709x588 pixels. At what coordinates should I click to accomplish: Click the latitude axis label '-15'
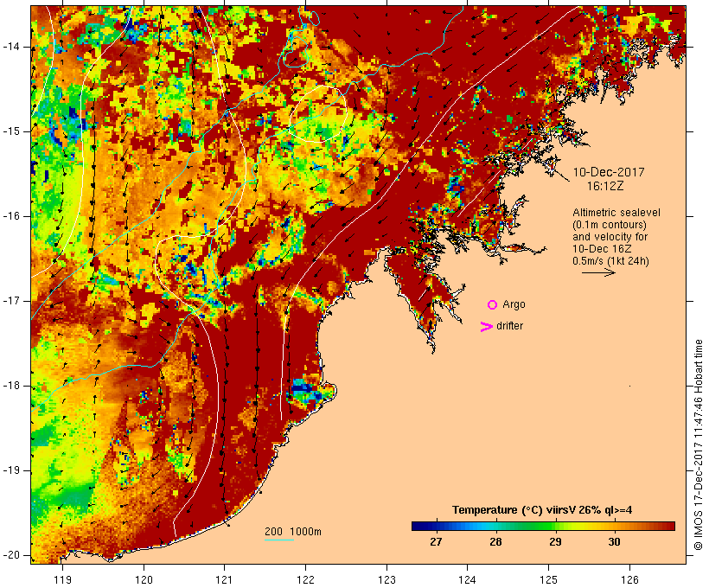pos(11,131)
